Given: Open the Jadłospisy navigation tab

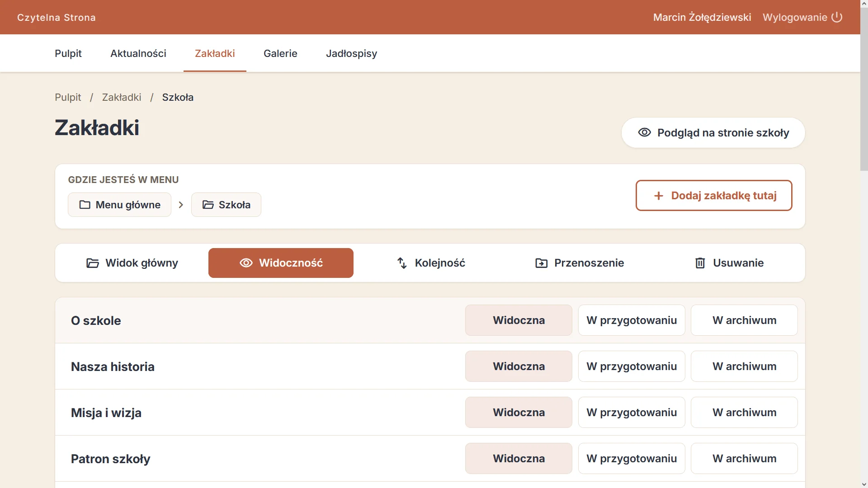Looking at the screenshot, I should pos(352,53).
